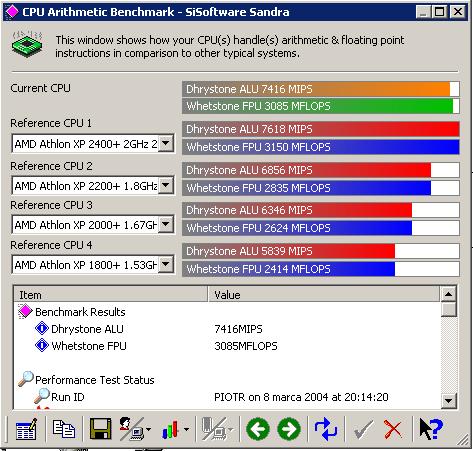This screenshot has height=451, width=473.
Task: Click the results list scroll down arrow
Action: pos(448,400)
